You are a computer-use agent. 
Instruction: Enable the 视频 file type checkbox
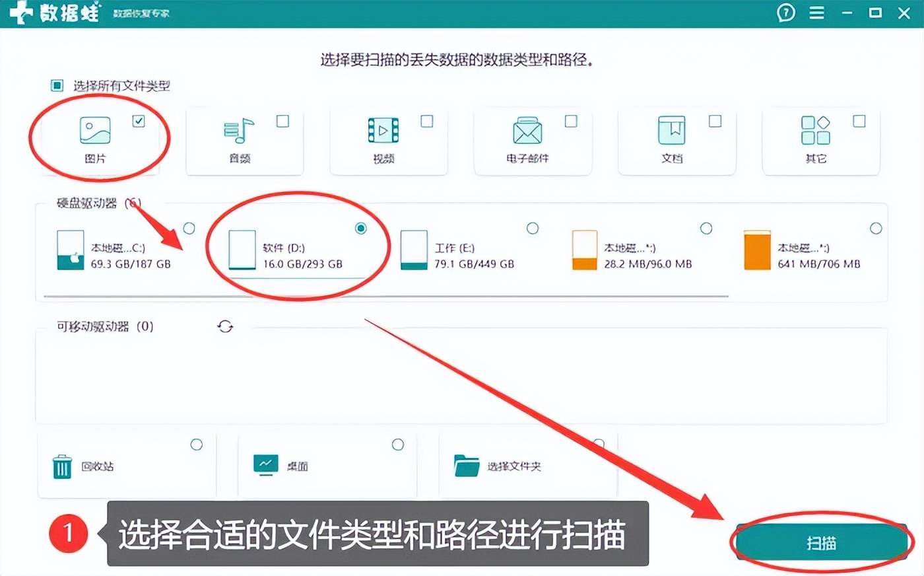coord(427,121)
